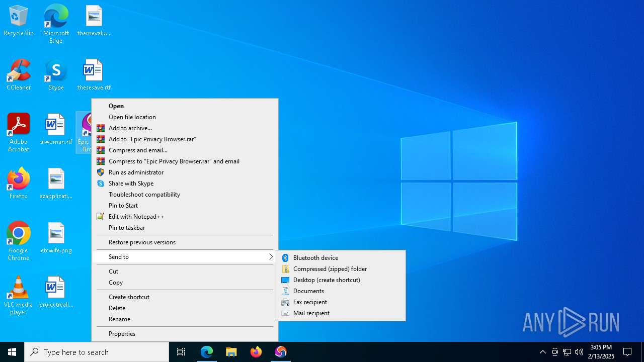Choose Edit with Notepad++
Image resolution: width=644 pixels, height=362 pixels.
(185, 217)
